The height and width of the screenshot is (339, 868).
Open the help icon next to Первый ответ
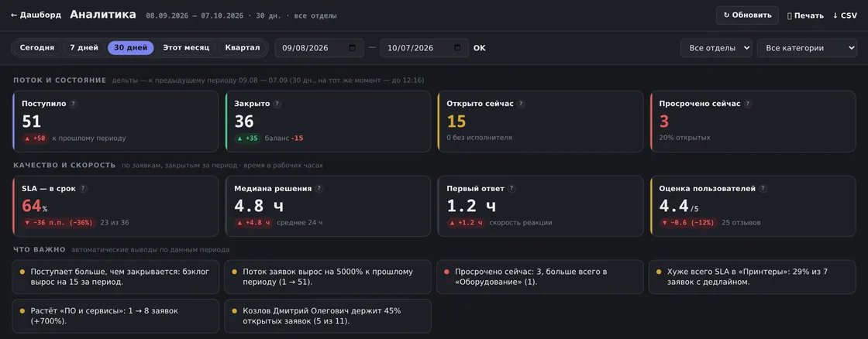point(511,189)
